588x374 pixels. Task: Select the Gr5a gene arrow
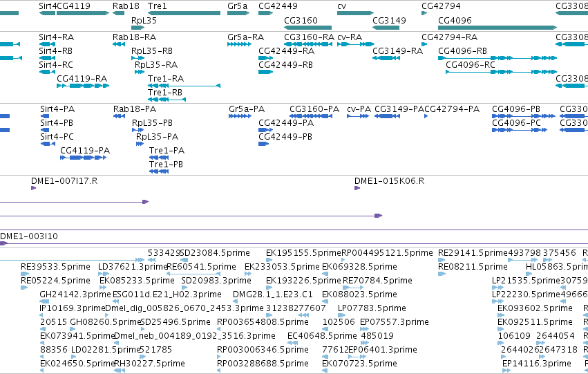[238, 13]
